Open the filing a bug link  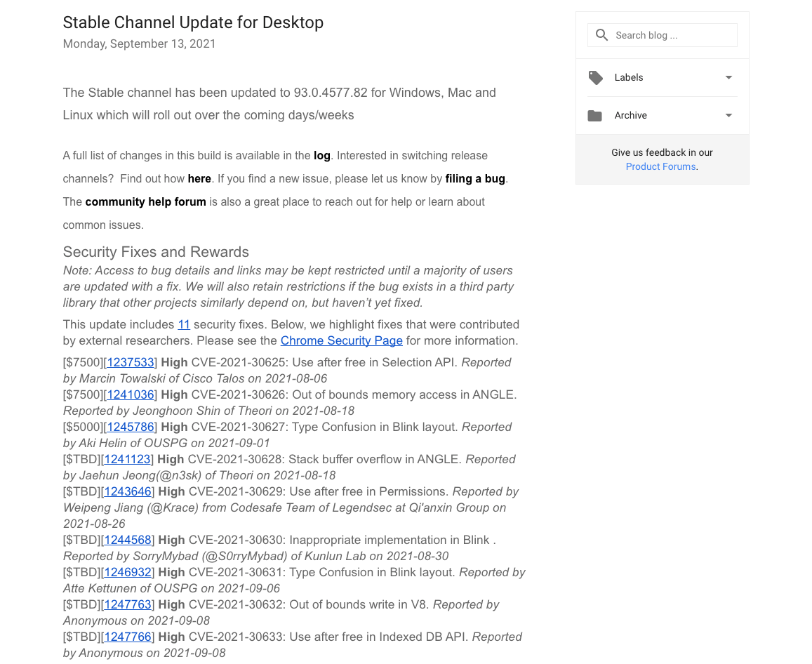(x=475, y=179)
